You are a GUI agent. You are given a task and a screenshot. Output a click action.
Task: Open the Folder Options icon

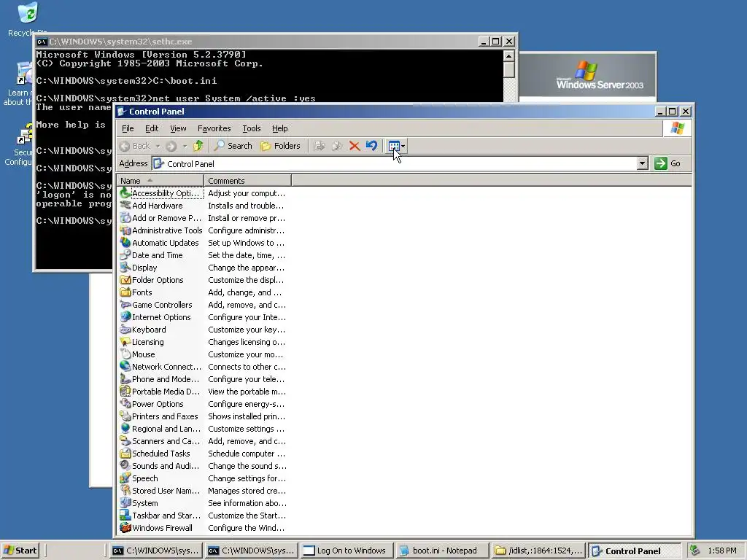[125, 279]
